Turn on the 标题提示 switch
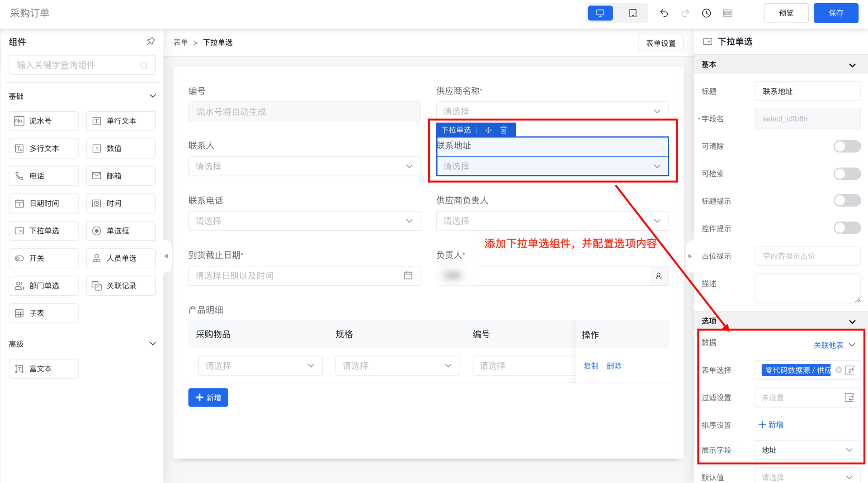The height and width of the screenshot is (483, 868). (847, 201)
